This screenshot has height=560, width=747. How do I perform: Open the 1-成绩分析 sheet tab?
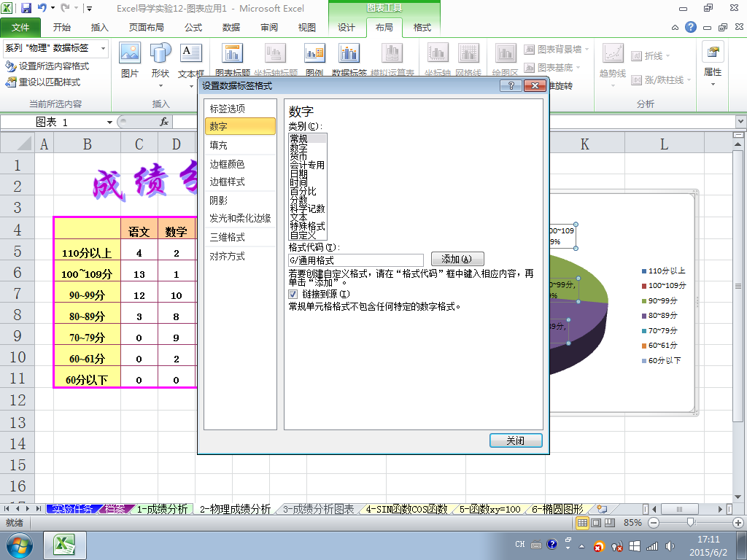(162, 509)
